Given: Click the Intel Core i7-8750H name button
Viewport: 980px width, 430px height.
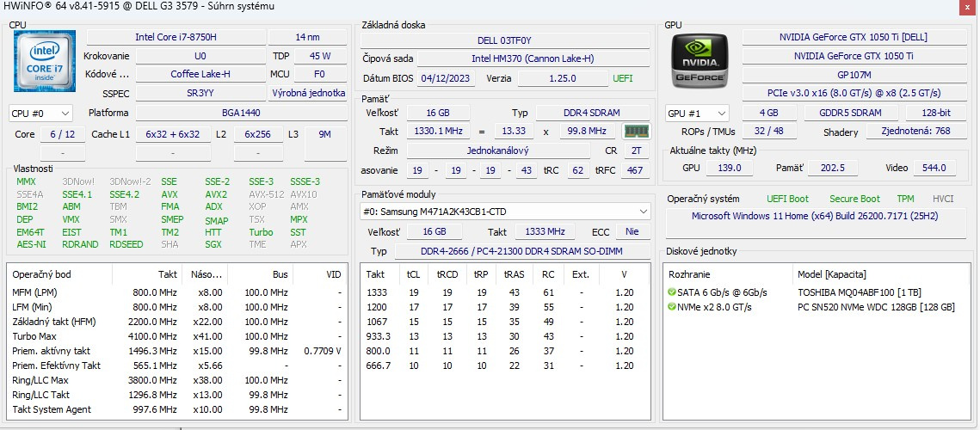Looking at the screenshot, I should [176, 37].
